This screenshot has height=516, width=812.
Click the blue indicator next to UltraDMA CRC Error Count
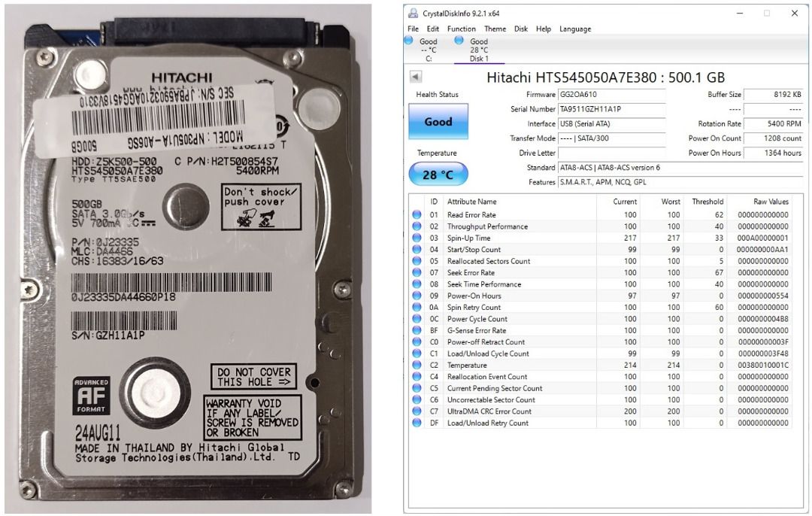pyautogui.click(x=416, y=411)
